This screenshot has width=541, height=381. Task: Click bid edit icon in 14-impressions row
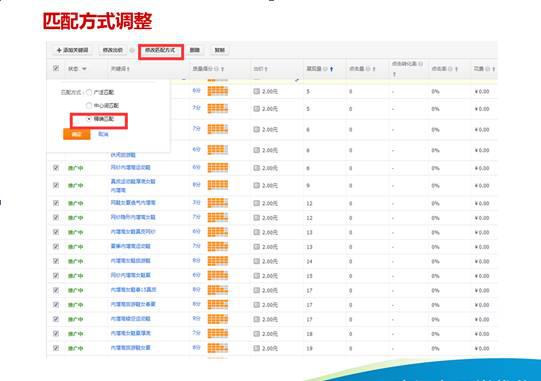[256, 261]
